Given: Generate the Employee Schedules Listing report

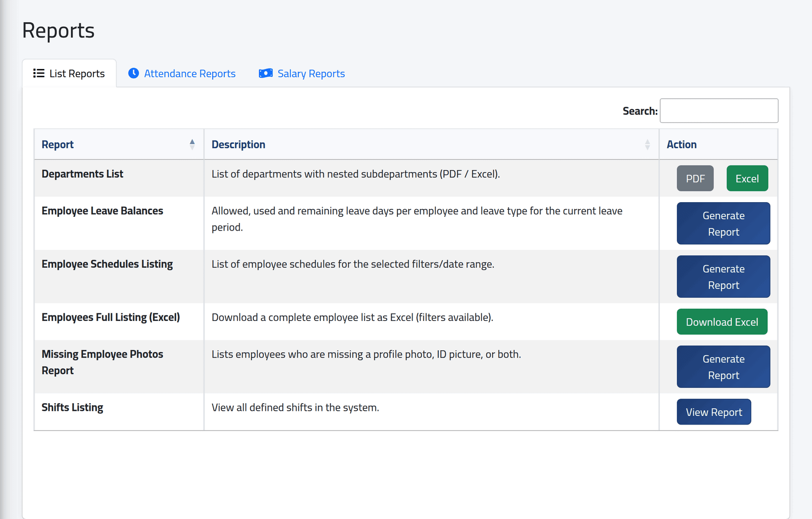Looking at the screenshot, I should [x=723, y=277].
